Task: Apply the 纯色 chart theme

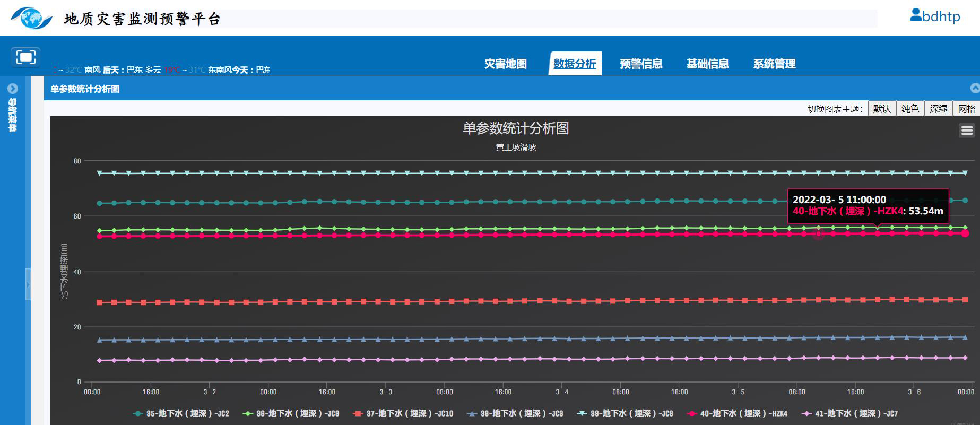Action: [x=910, y=109]
